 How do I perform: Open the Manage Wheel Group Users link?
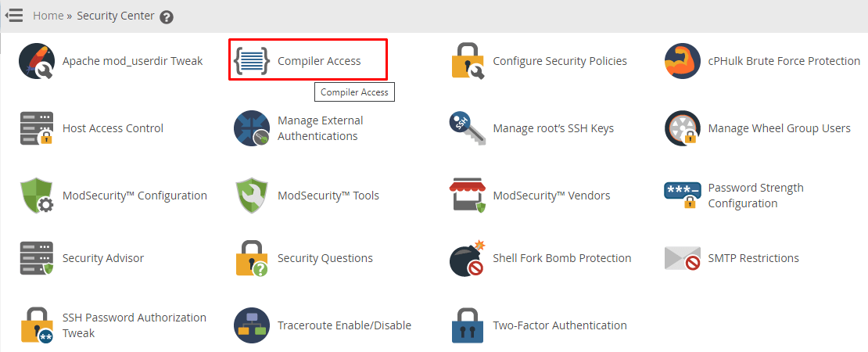[779, 128]
